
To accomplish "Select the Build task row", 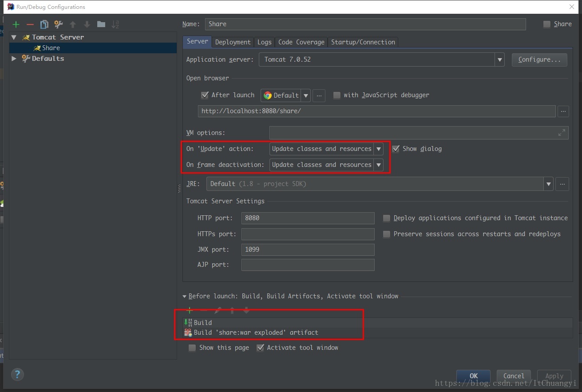I will tap(378, 323).
